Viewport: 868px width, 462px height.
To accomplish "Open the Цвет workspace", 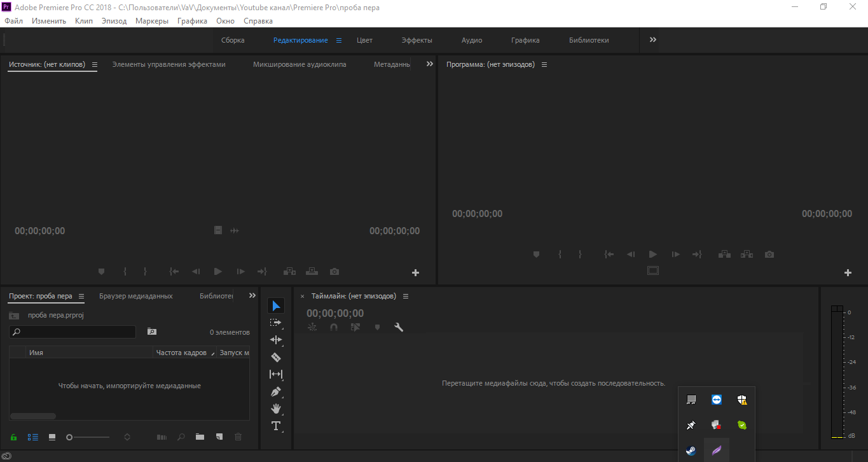I will [x=364, y=40].
